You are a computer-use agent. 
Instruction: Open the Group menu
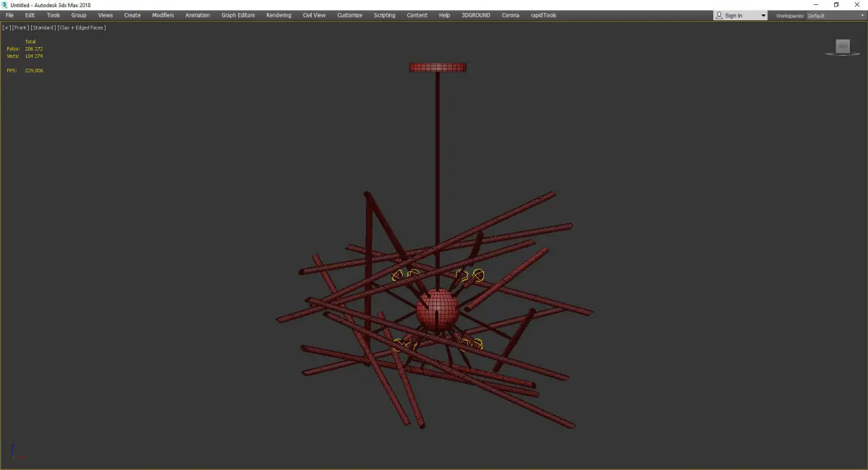pyautogui.click(x=79, y=15)
